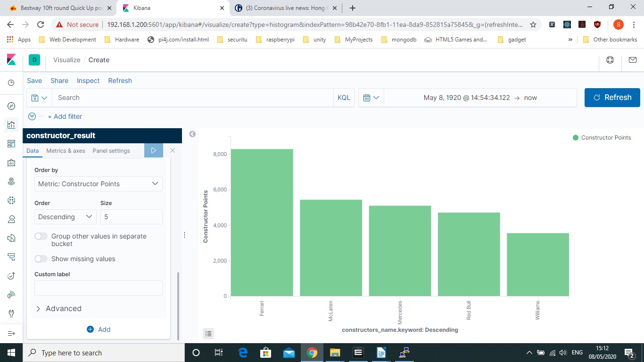Click Add filter link

pyautogui.click(x=65, y=116)
